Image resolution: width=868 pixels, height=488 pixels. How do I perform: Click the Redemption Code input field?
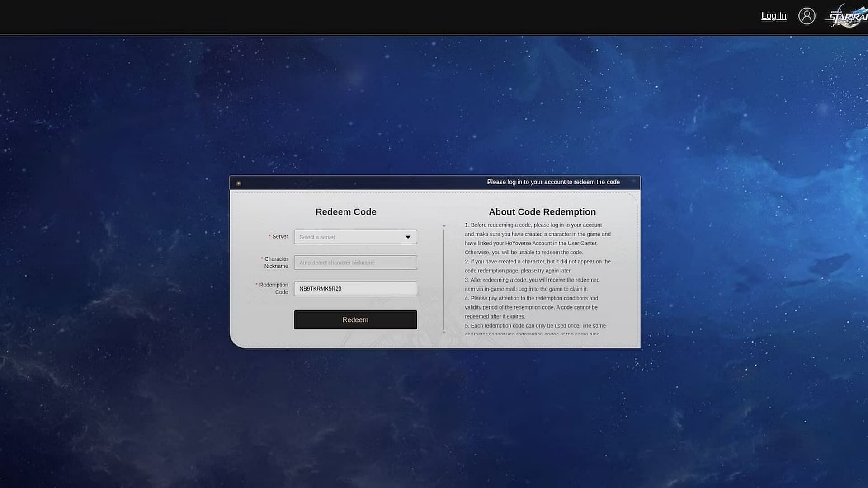click(355, 289)
